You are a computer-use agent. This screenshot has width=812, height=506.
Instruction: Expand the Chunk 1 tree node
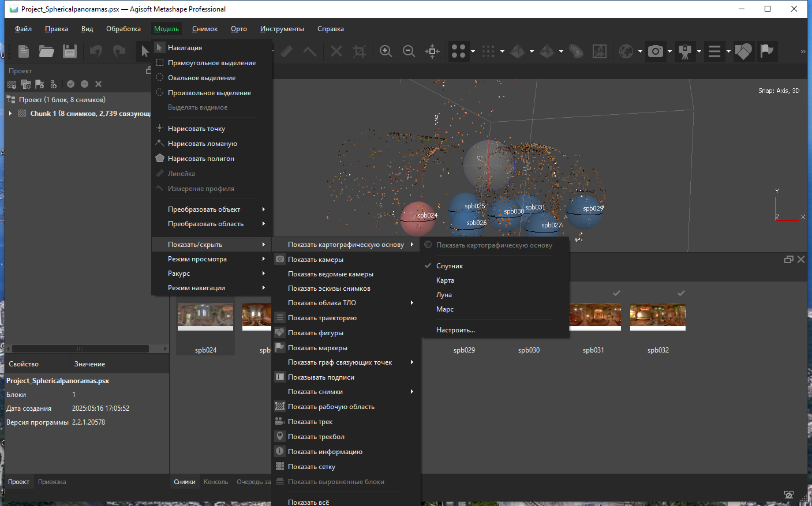(10, 114)
